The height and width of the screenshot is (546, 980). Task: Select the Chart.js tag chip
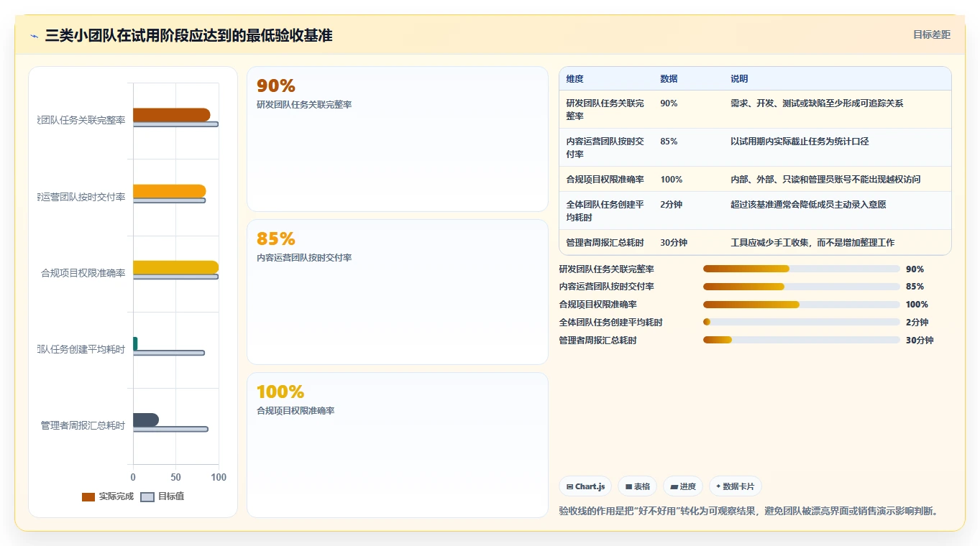tap(585, 486)
